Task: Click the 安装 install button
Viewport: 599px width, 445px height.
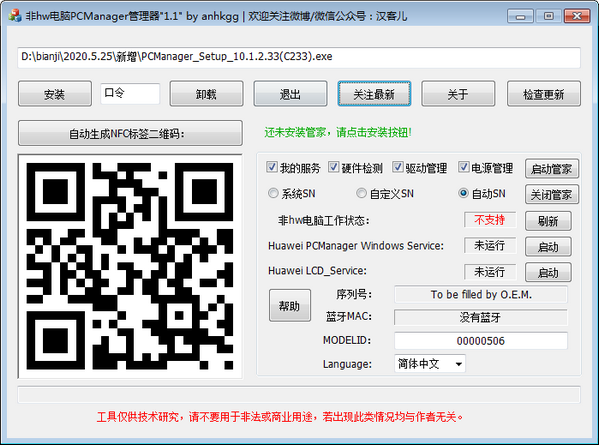Action: coord(55,94)
